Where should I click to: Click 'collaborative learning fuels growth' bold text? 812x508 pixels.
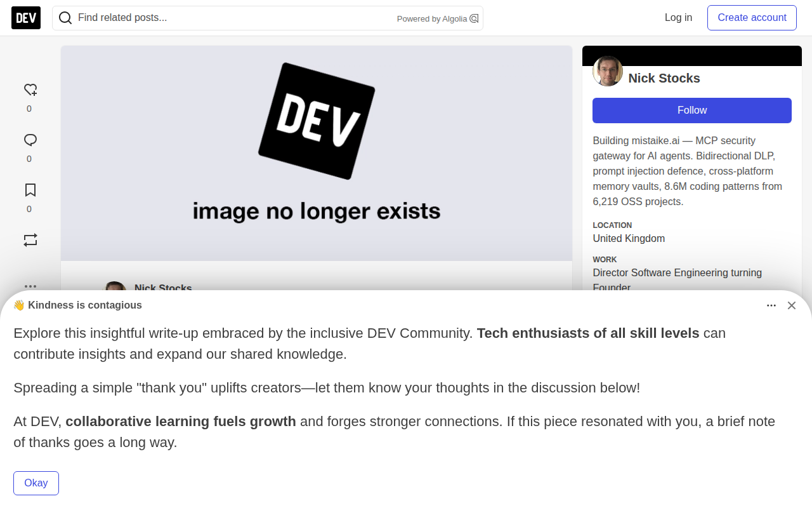pyautogui.click(x=181, y=422)
